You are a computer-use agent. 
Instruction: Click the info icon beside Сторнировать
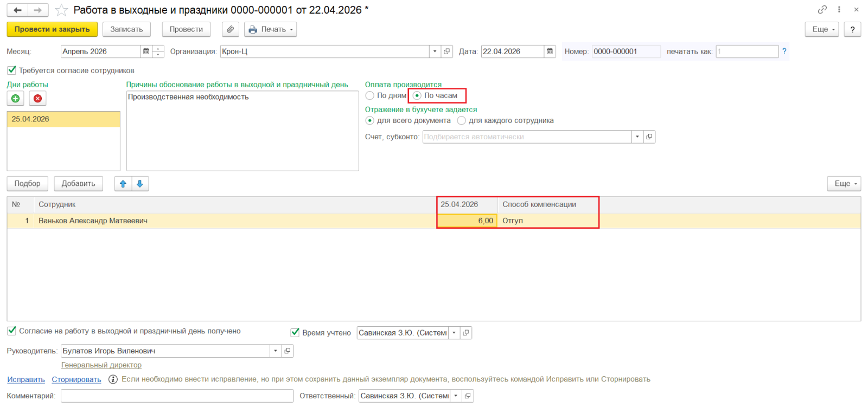click(x=113, y=379)
